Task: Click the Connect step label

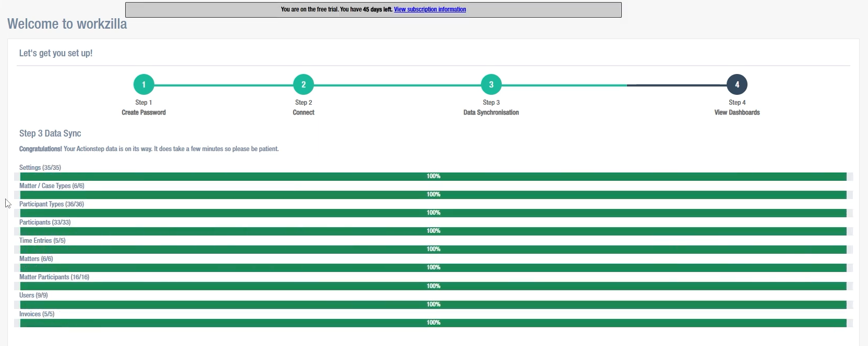Action: click(303, 113)
